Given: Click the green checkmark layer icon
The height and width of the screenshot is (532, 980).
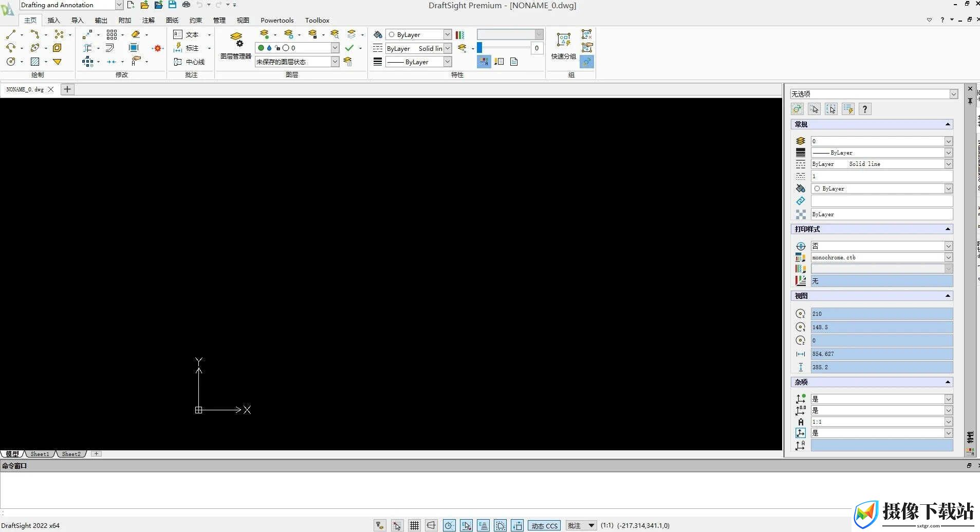Looking at the screenshot, I should click(x=349, y=48).
